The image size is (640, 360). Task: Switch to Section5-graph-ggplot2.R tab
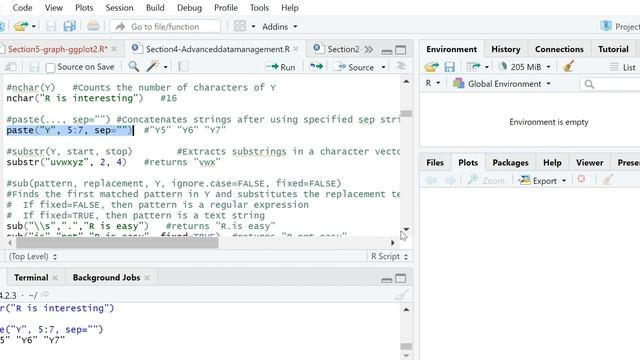(x=58, y=49)
